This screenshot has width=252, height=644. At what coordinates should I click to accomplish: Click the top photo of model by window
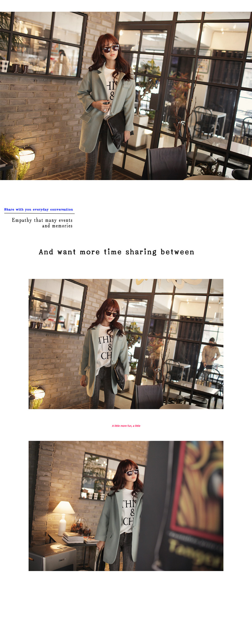tap(126, 96)
